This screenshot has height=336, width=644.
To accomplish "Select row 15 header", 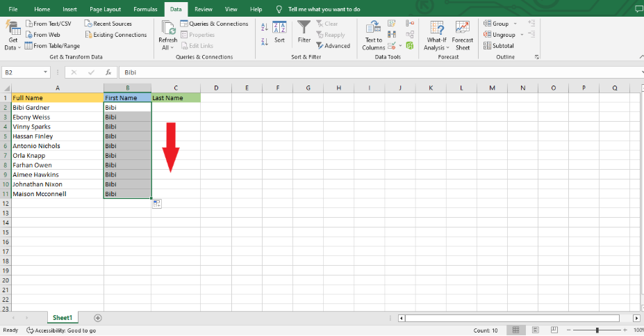I will pyautogui.click(x=6, y=232).
